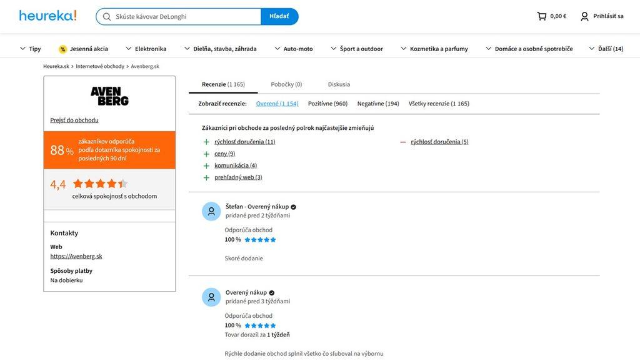640x364 pixels.
Task: Click the orange rating stars for 4,4
Action: [101, 184]
